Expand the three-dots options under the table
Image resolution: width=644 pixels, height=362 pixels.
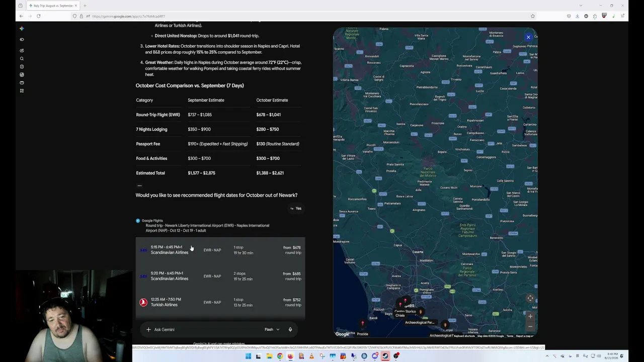click(139, 186)
